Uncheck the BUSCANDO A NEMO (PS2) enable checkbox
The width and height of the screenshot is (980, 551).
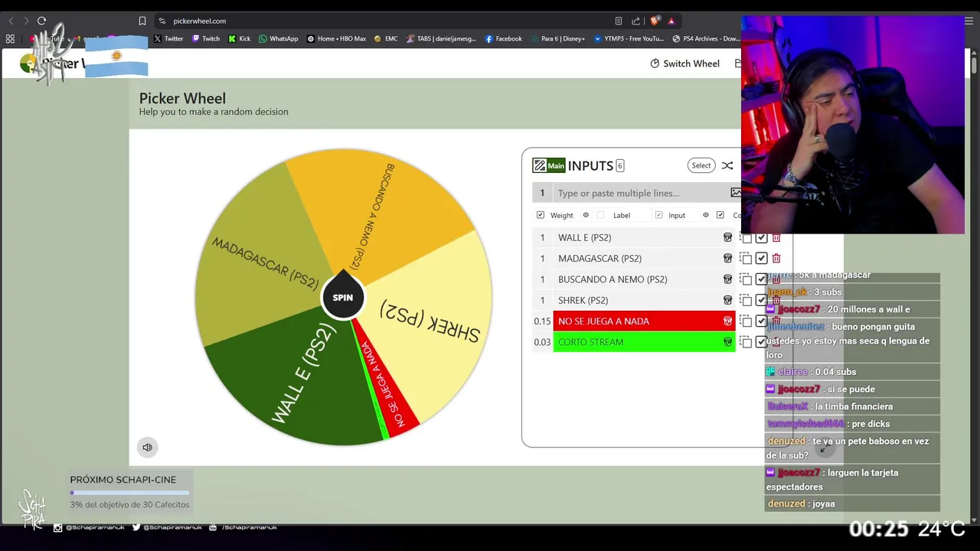[761, 279]
